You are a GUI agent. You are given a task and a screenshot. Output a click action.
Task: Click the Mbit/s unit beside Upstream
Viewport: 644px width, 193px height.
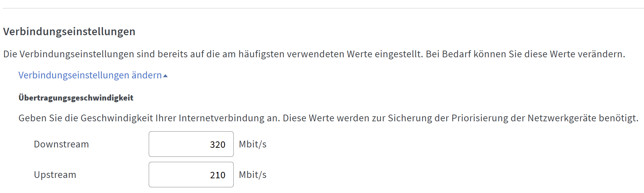pos(252,175)
